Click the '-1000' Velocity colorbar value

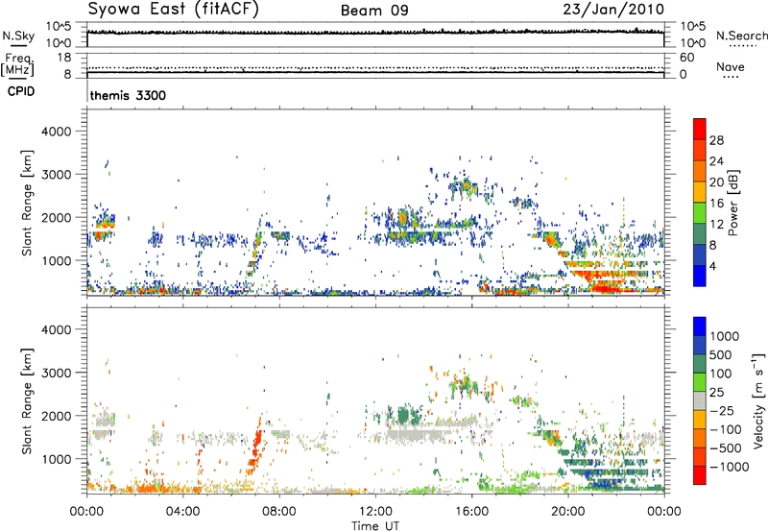729,467
